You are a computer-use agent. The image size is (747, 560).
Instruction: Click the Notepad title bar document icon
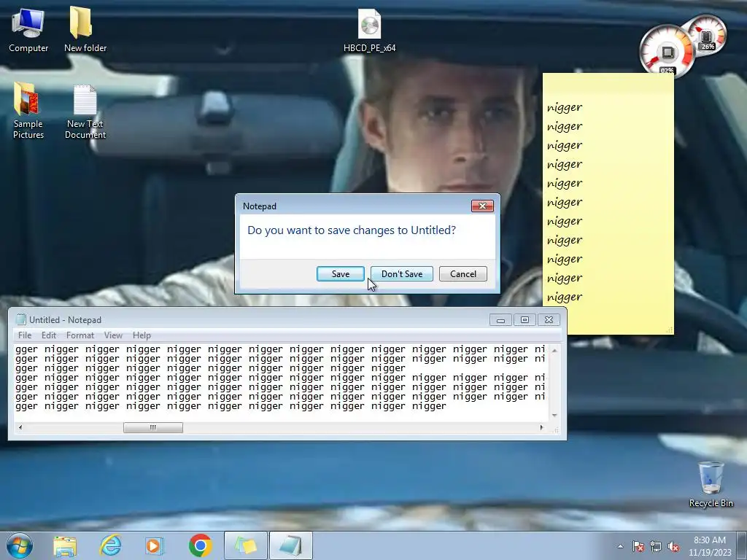[x=20, y=319]
